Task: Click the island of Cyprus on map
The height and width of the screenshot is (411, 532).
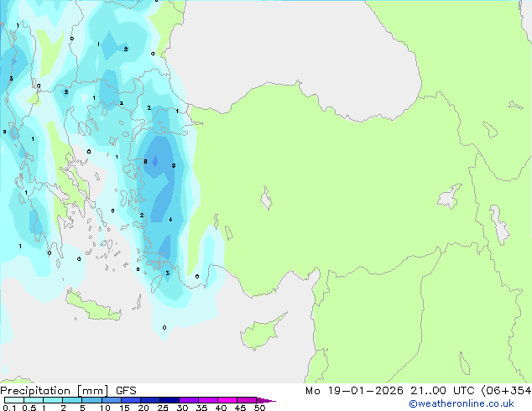Action: click(261, 333)
